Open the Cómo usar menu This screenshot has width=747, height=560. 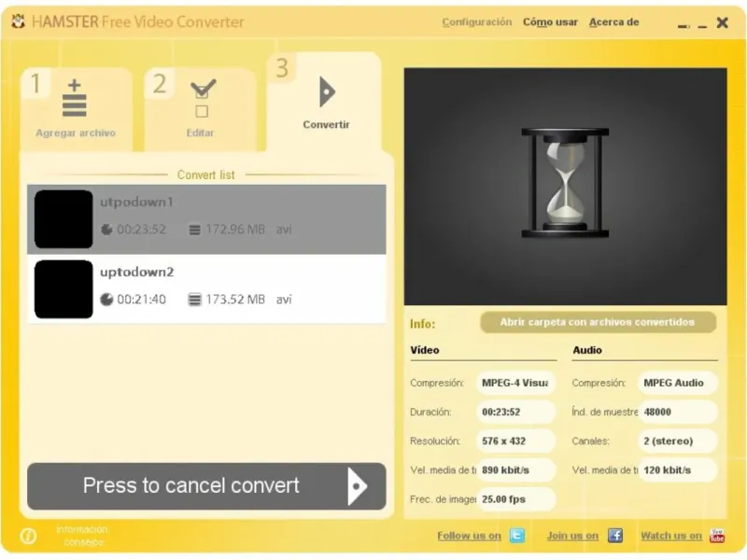[x=550, y=22]
